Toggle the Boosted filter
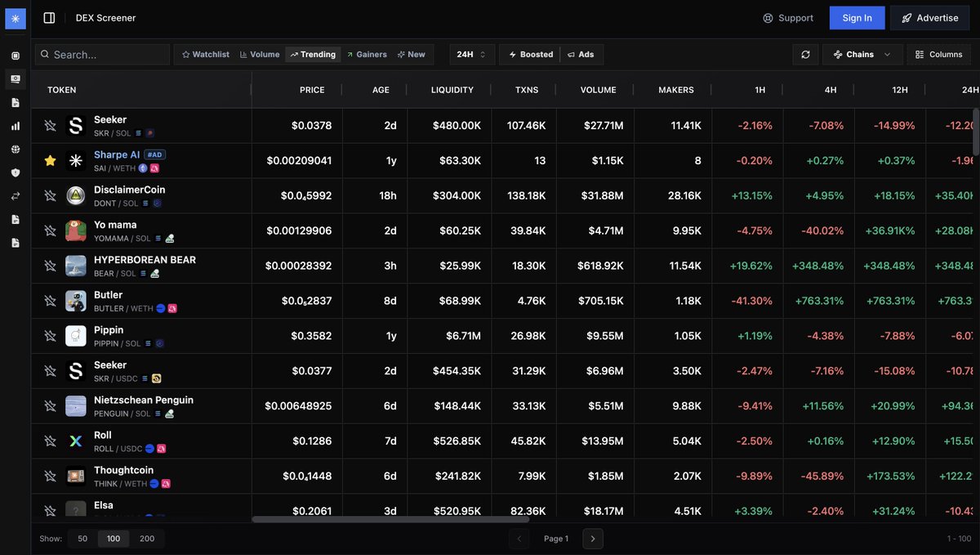 click(531, 54)
